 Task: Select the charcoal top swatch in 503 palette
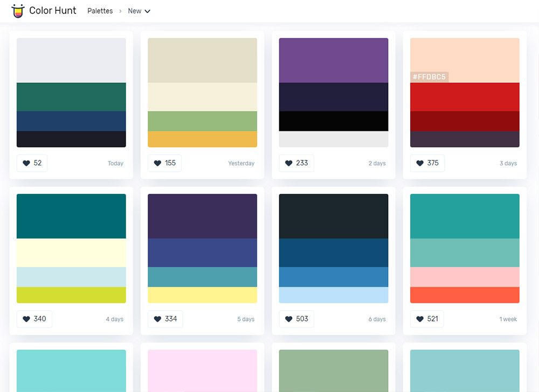click(x=334, y=216)
